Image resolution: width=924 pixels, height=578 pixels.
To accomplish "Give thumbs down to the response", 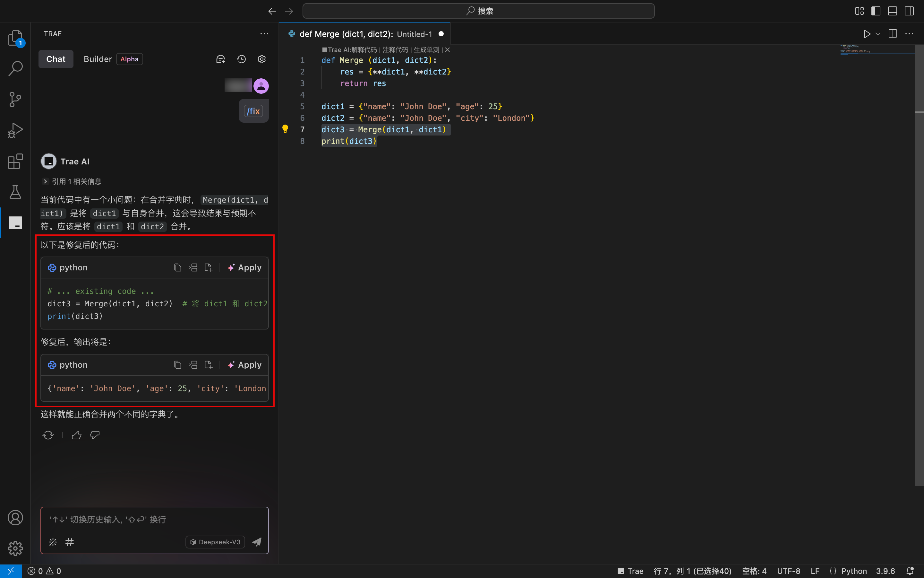I will pos(95,435).
